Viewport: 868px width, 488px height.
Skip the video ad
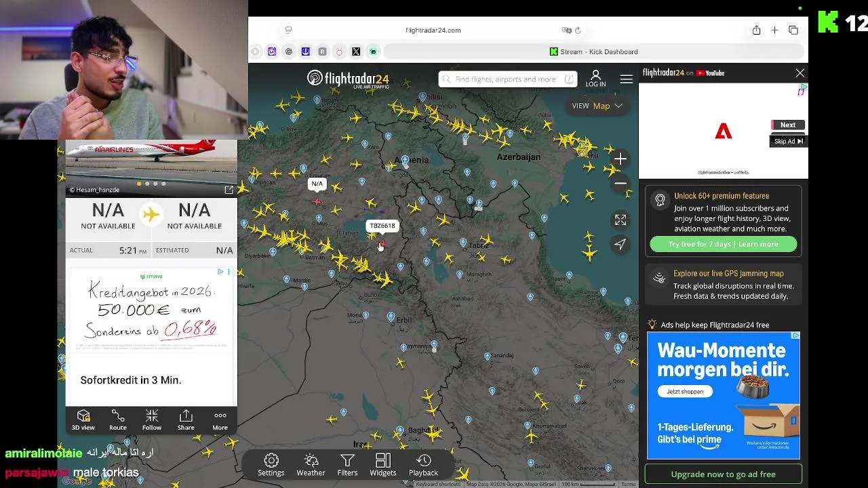point(789,141)
